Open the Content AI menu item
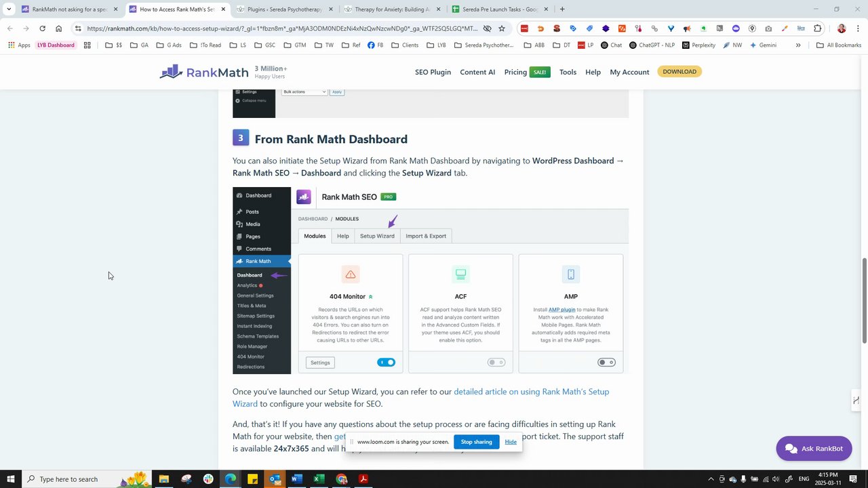 click(x=477, y=72)
